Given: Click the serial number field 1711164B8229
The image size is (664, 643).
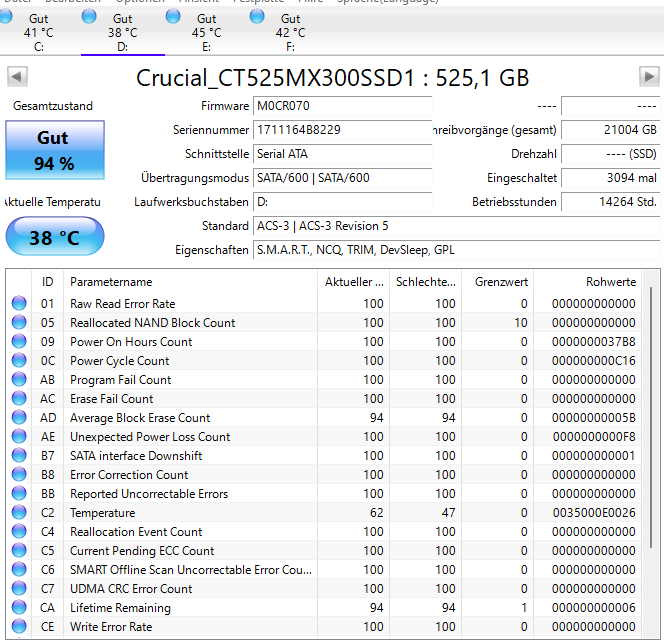Looking at the screenshot, I should point(343,130).
